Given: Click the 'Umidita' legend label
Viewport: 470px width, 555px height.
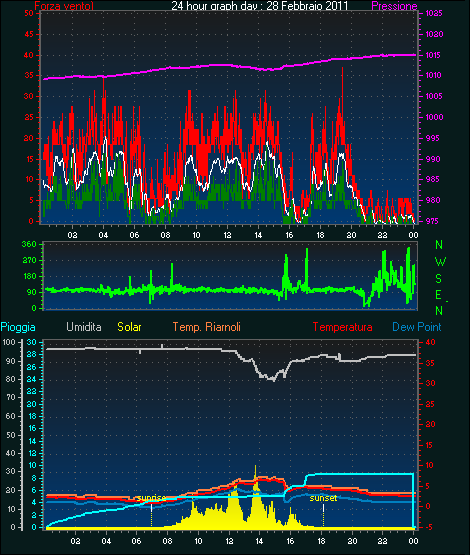Looking at the screenshot, I should tap(84, 326).
